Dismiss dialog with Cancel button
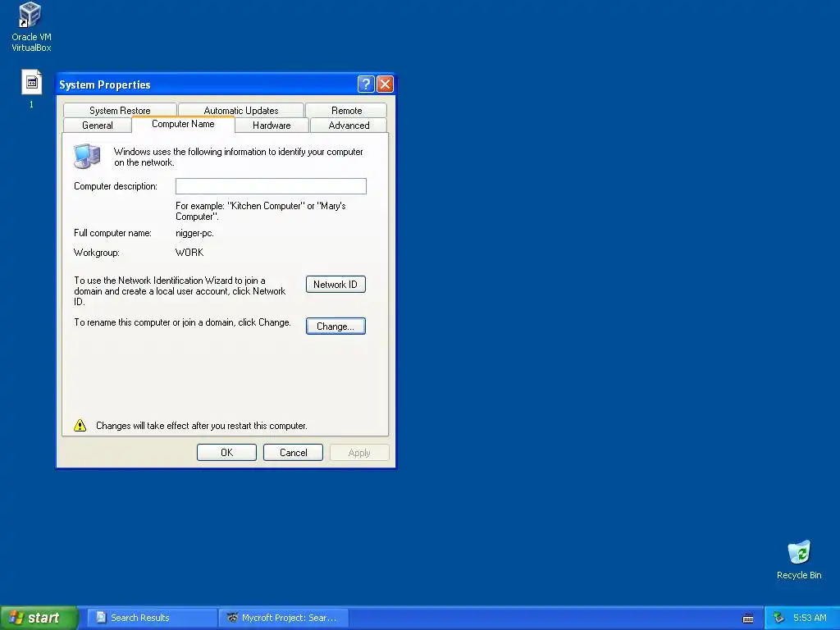840x630 pixels. tap(293, 453)
